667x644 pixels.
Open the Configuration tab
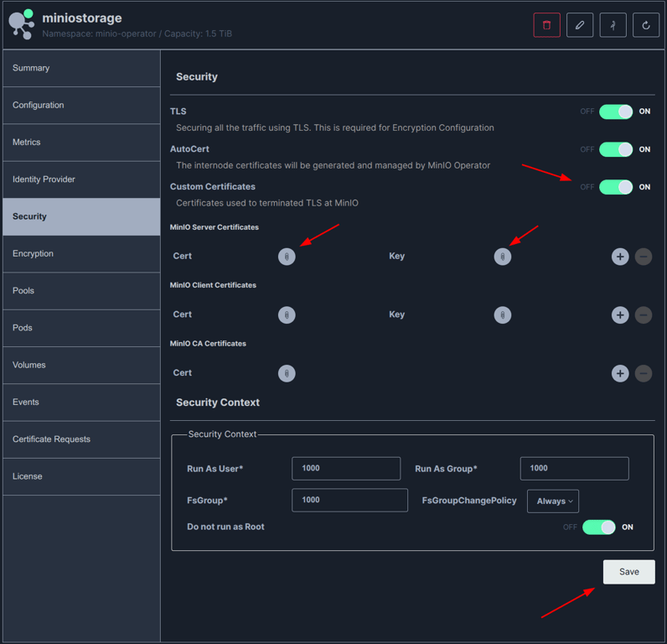[81, 105]
